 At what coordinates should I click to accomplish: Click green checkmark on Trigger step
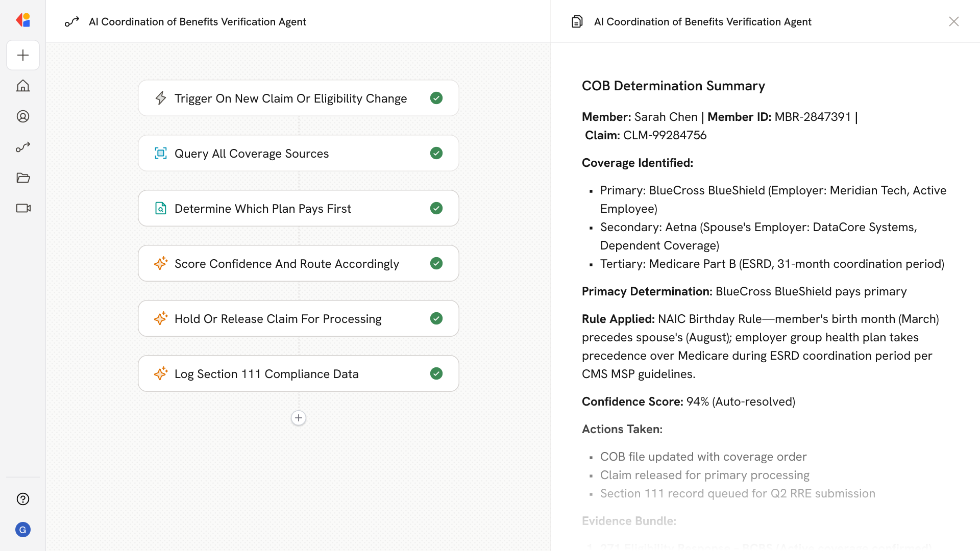(436, 98)
